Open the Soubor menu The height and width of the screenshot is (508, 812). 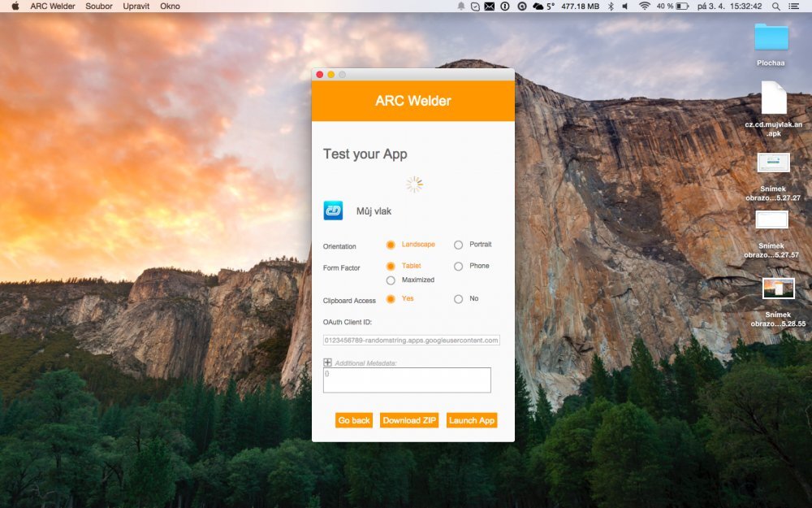[99, 6]
